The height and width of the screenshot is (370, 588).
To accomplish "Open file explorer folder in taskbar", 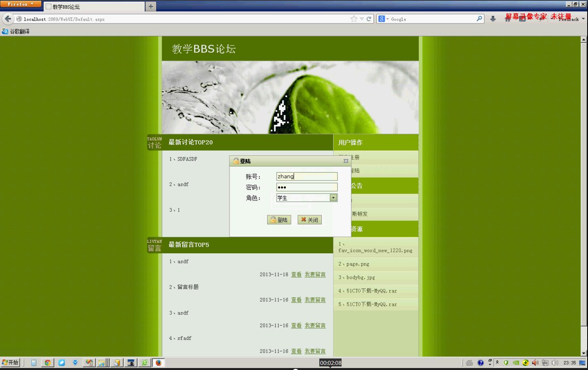I will coord(103,362).
